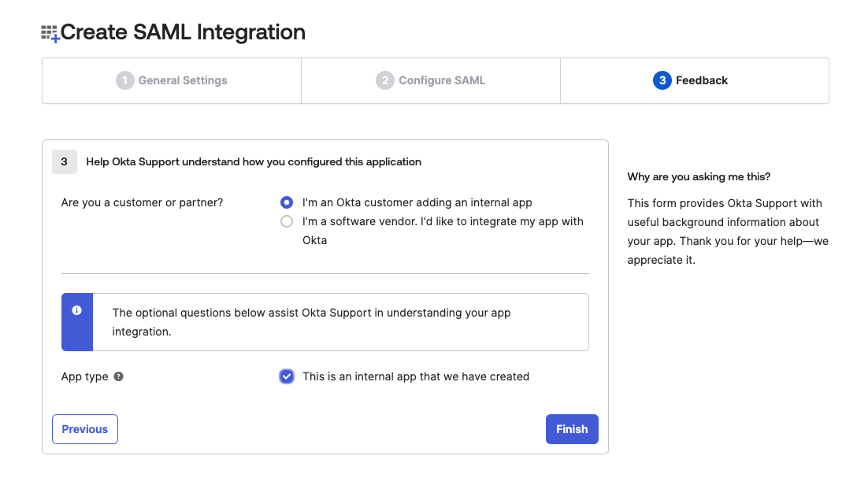Click the gray section 3 badge
The height and width of the screenshot is (504, 857).
(65, 161)
